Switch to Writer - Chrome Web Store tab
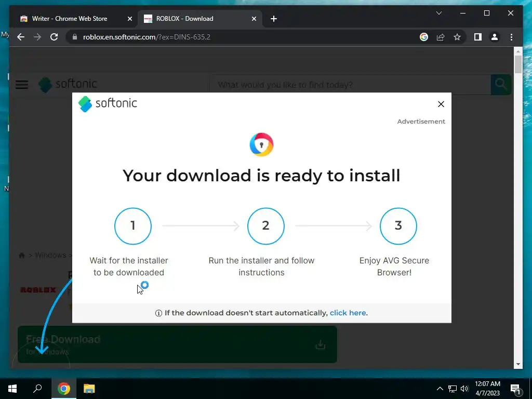 click(x=70, y=19)
